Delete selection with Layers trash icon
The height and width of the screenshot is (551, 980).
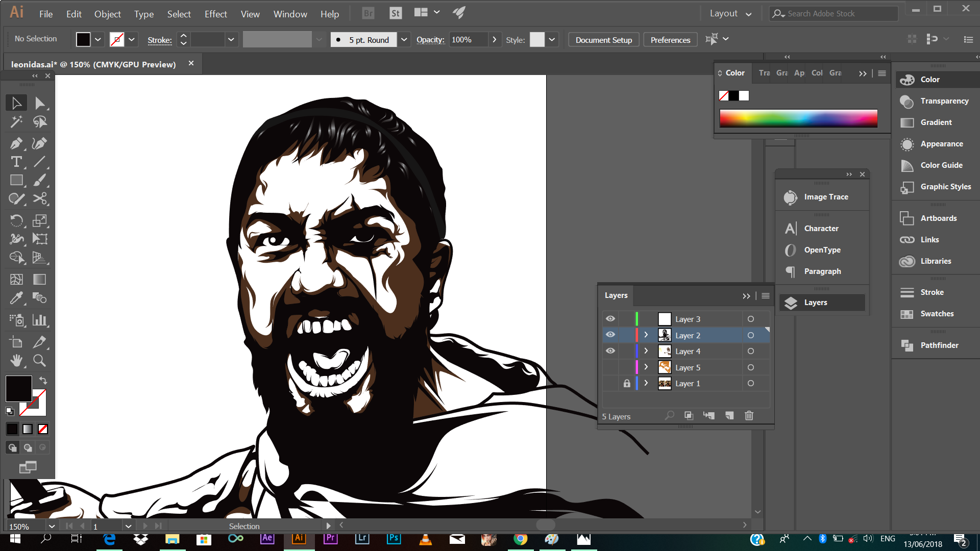click(x=749, y=416)
